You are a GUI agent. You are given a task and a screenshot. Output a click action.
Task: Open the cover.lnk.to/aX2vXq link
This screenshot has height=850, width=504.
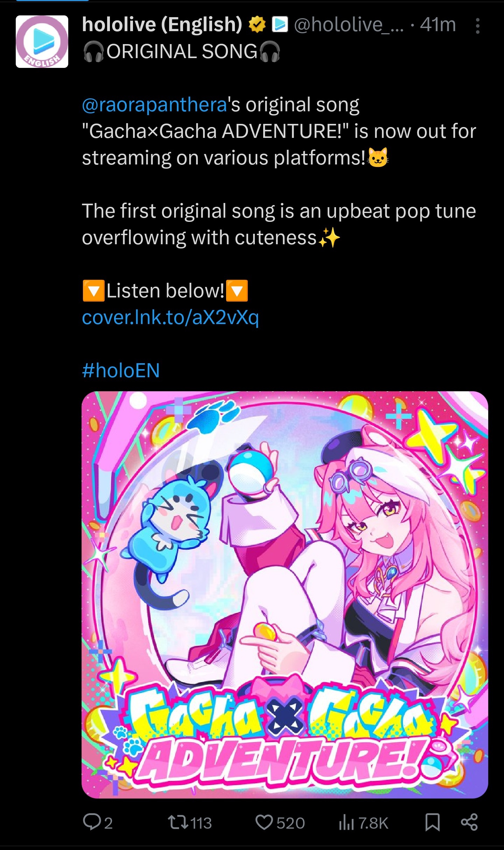170,317
